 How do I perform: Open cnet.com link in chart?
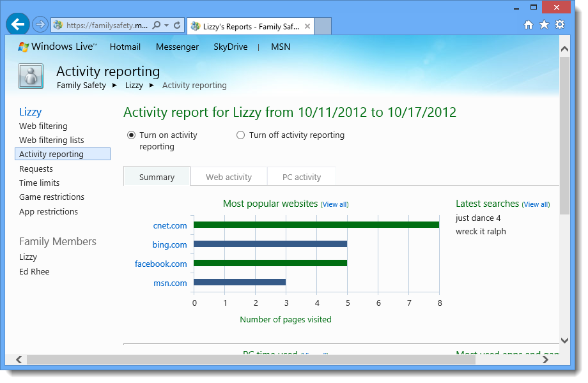pyautogui.click(x=170, y=226)
